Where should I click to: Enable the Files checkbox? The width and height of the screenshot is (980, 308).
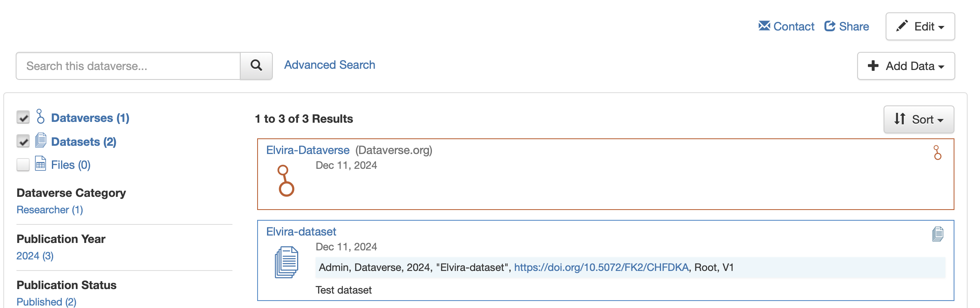pyautogui.click(x=23, y=165)
